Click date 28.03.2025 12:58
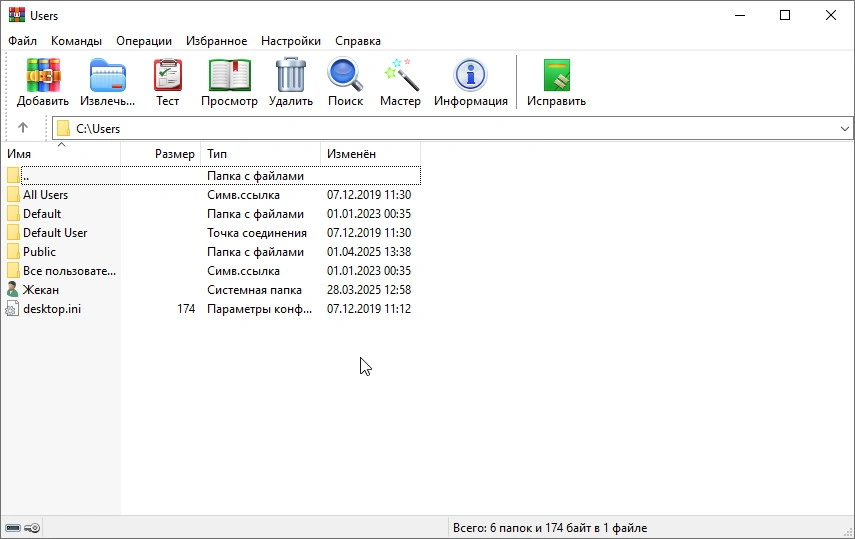Image resolution: width=855 pixels, height=539 pixels. point(369,290)
